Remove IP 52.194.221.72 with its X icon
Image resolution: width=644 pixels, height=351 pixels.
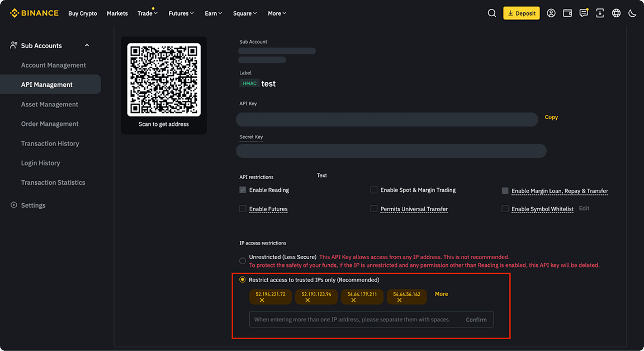pyautogui.click(x=263, y=301)
